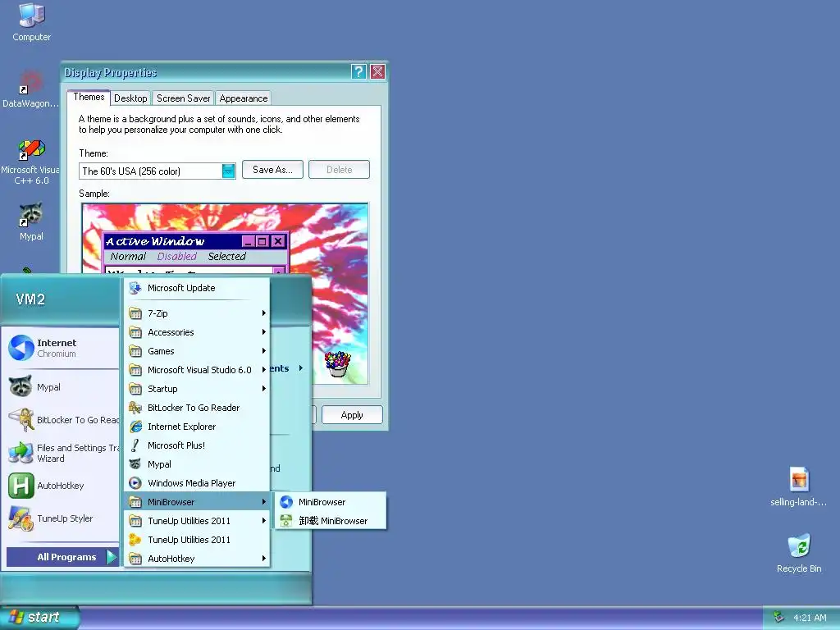Launch AutoHotkey from Start menu pinned list
Viewport: 840px width, 630px height.
tap(62, 486)
